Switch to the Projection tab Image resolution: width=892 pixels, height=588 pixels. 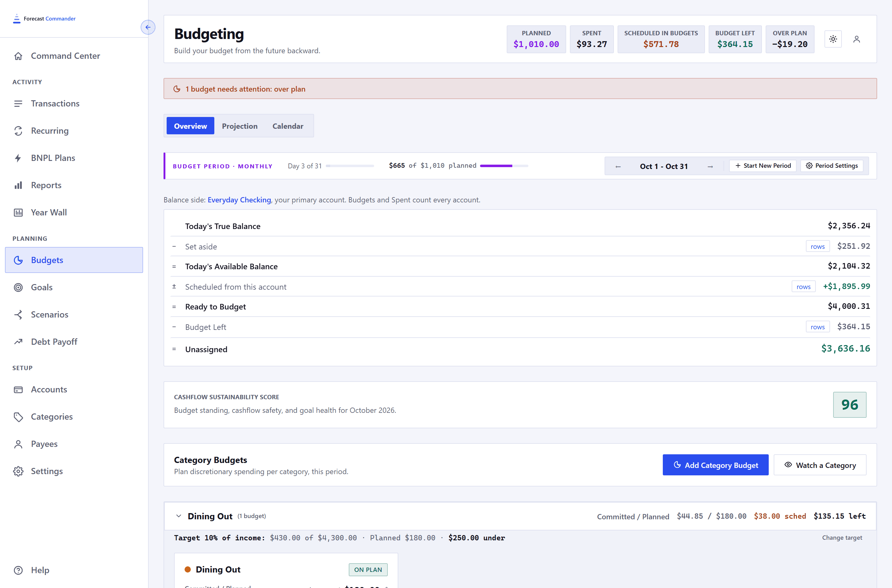[239, 126]
